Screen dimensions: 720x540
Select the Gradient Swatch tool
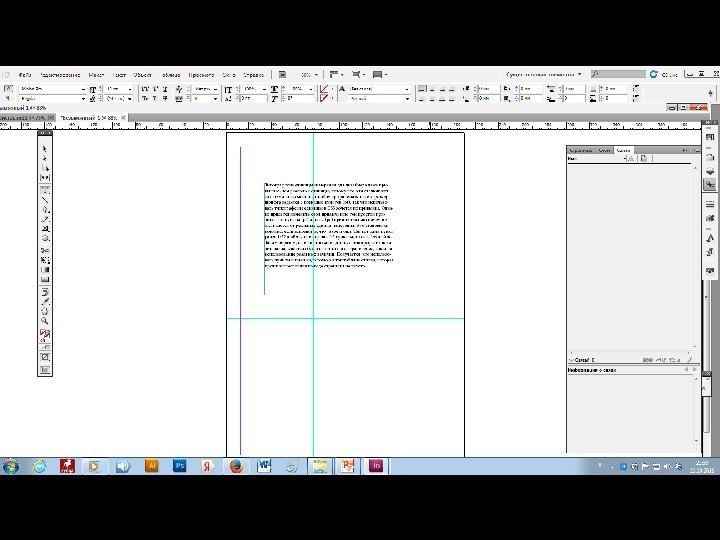click(45, 270)
